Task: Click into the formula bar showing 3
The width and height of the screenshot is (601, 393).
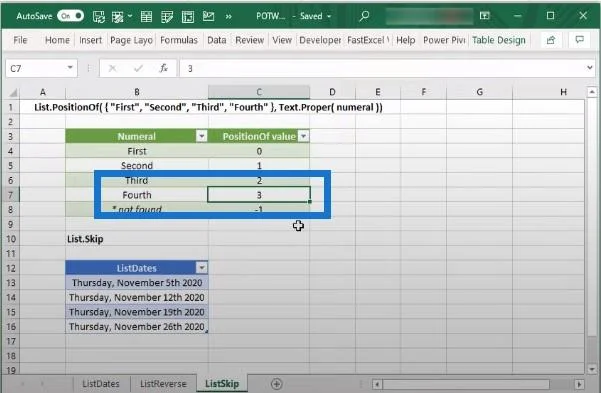Action: click(x=381, y=69)
